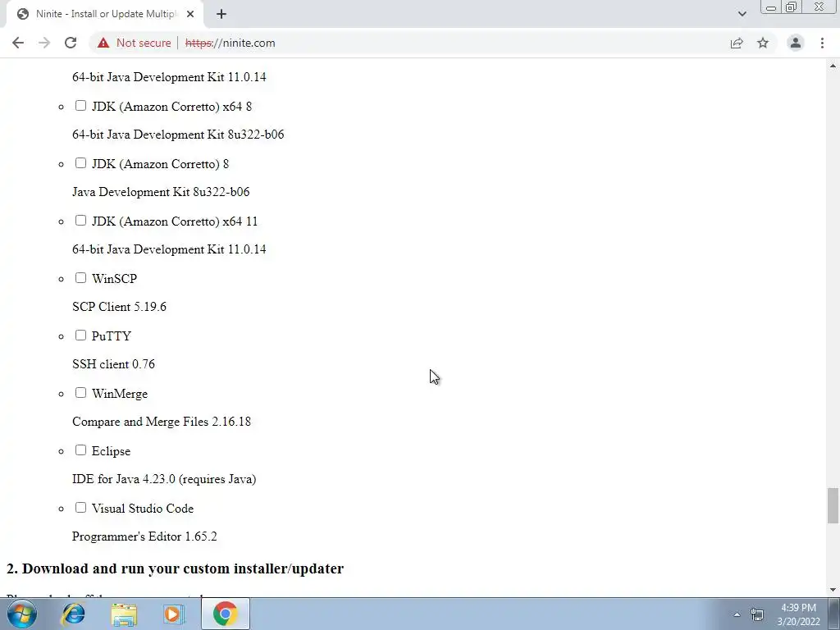This screenshot has width=840, height=630.
Task: Click the 'Download and run your custom installer' heading
Action: point(175,568)
